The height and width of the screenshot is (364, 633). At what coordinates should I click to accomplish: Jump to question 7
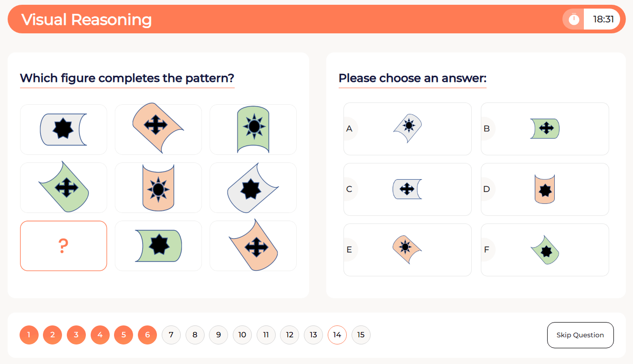point(171,335)
